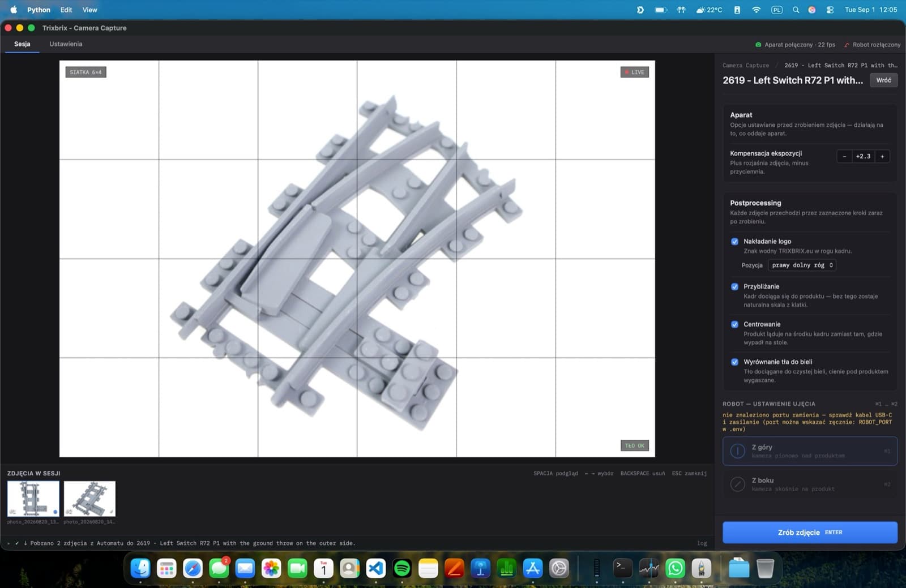This screenshot has width=906, height=588.
Task: Toggle the Wyrównanie tła do bieli checkbox
Action: coord(734,362)
